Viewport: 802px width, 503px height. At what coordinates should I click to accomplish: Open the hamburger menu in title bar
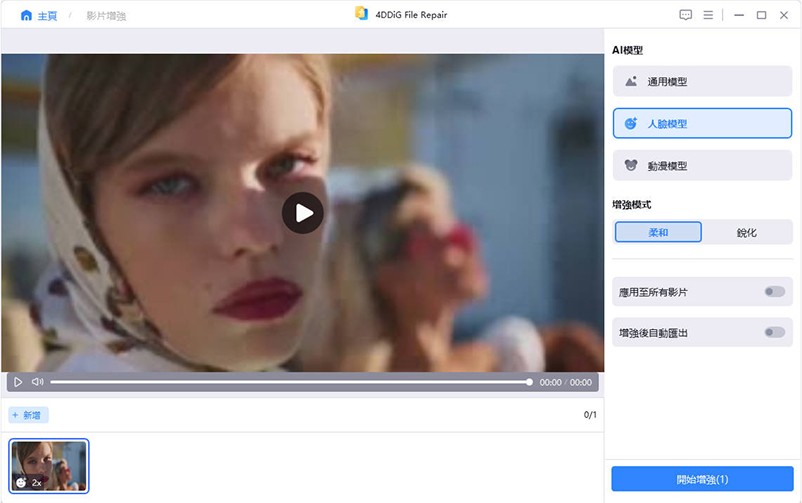(708, 15)
